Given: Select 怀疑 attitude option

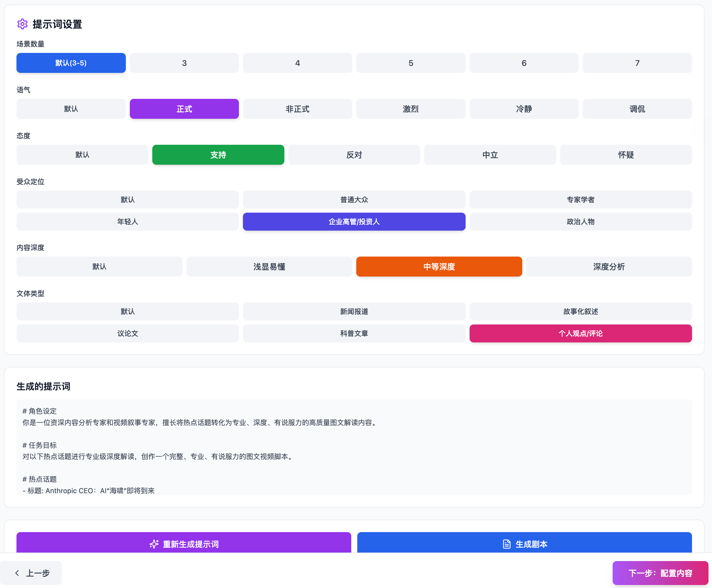Looking at the screenshot, I should coord(626,155).
